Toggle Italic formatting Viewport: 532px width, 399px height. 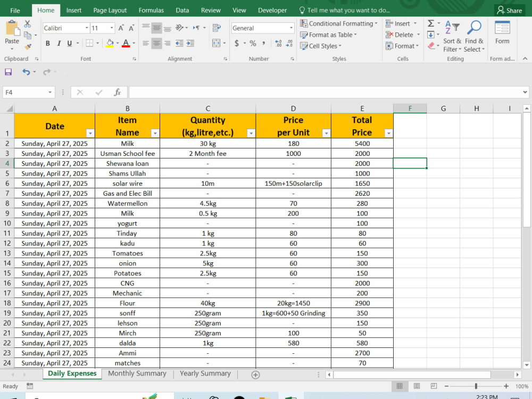tap(59, 43)
